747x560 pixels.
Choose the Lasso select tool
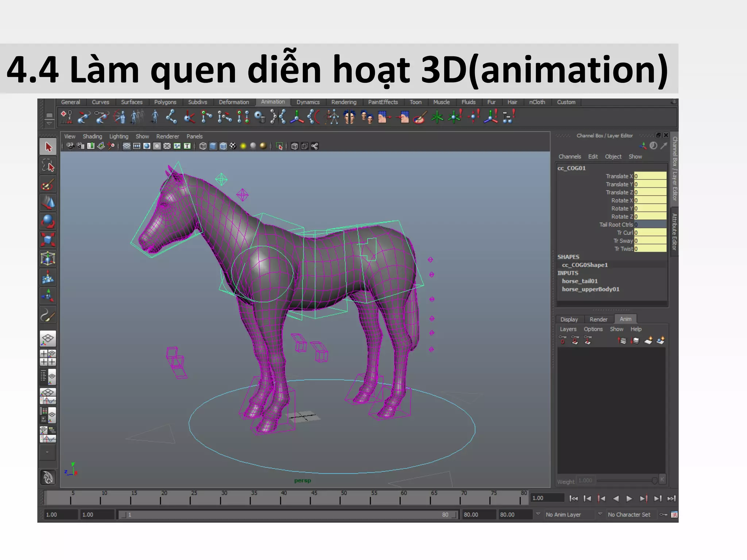tap(48, 166)
